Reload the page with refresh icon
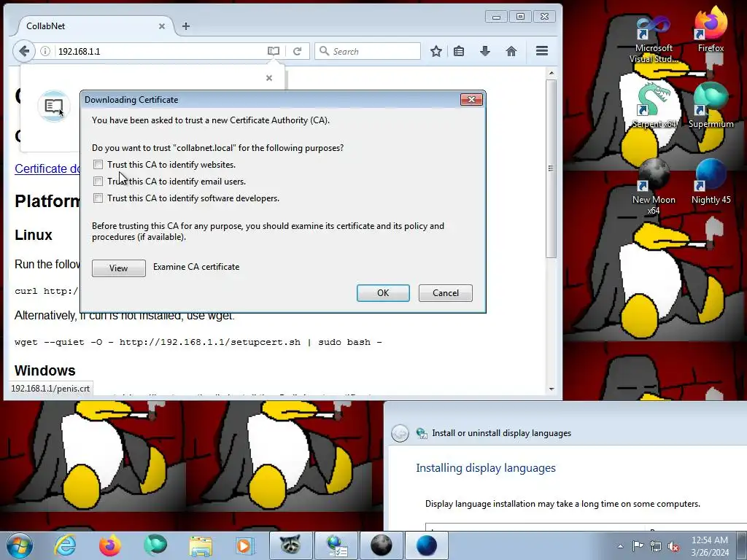Screen dimensions: 747x560 tap(298, 51)
